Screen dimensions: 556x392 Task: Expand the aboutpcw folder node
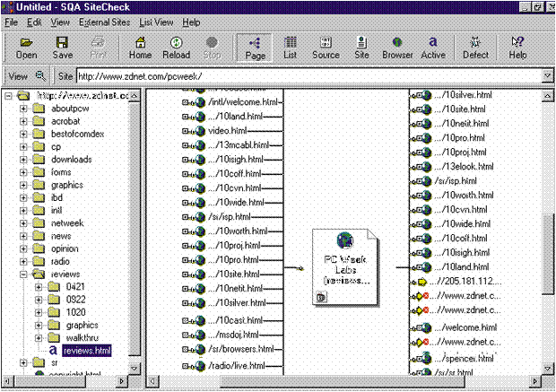pos(23,109)
